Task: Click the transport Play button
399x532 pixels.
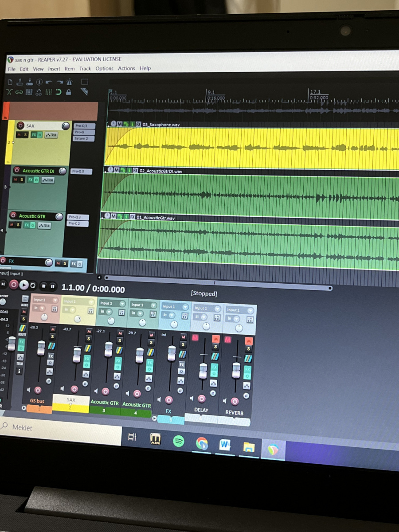Action: coord(24,285)
